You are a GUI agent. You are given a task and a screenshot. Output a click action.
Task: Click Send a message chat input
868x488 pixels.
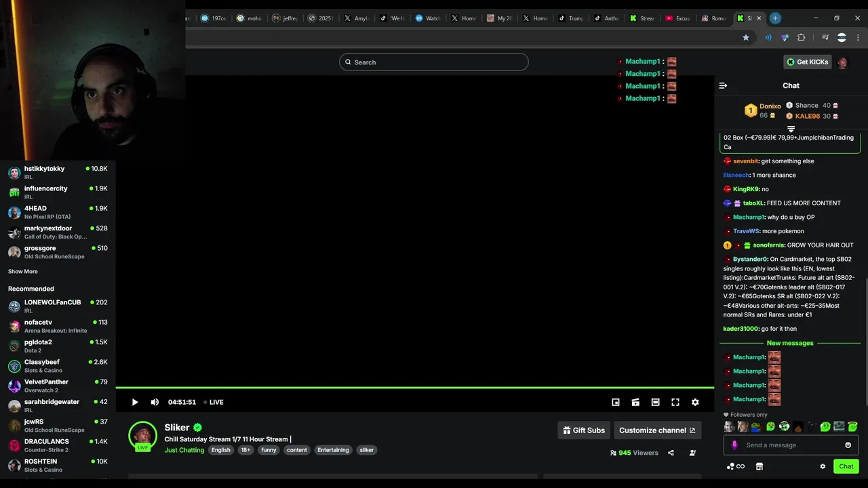tap(791, 445)
